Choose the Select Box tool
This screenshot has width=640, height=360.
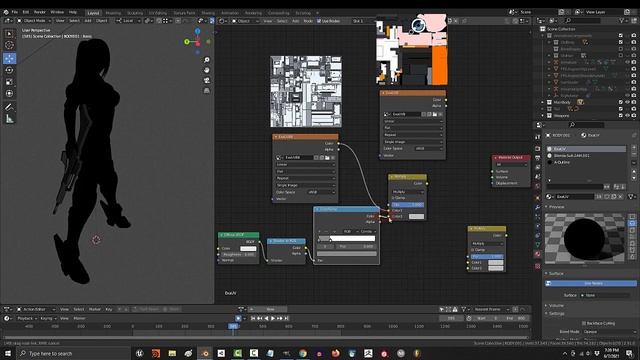pyautogui.click(x=9, y=33)
